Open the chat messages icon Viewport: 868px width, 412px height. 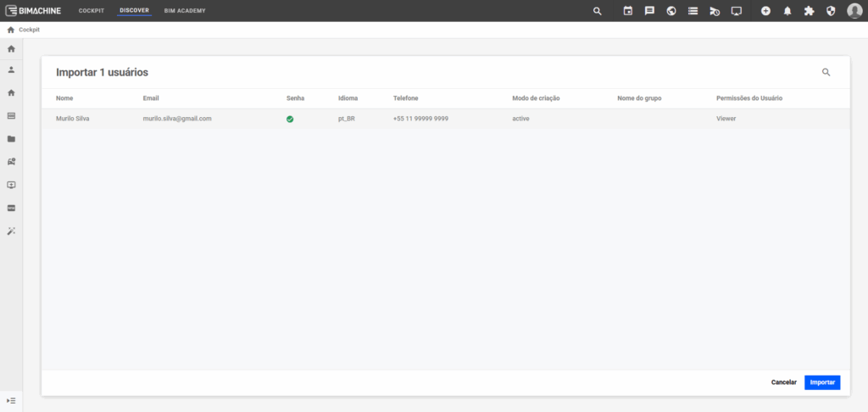coord(649,11)
